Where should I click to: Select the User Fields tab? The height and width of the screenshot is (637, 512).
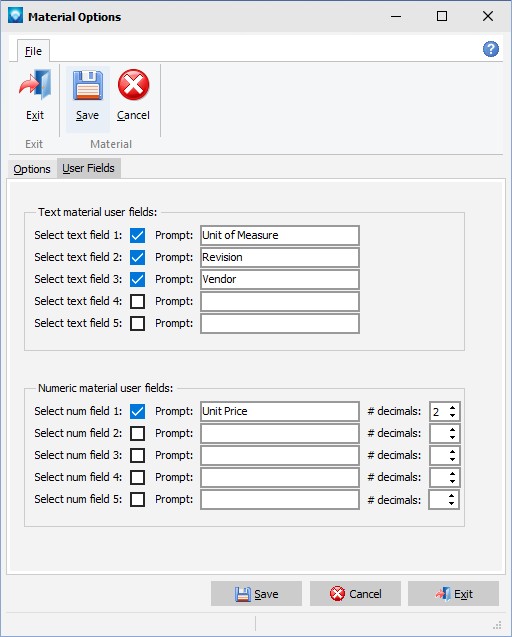pos(89,168)
